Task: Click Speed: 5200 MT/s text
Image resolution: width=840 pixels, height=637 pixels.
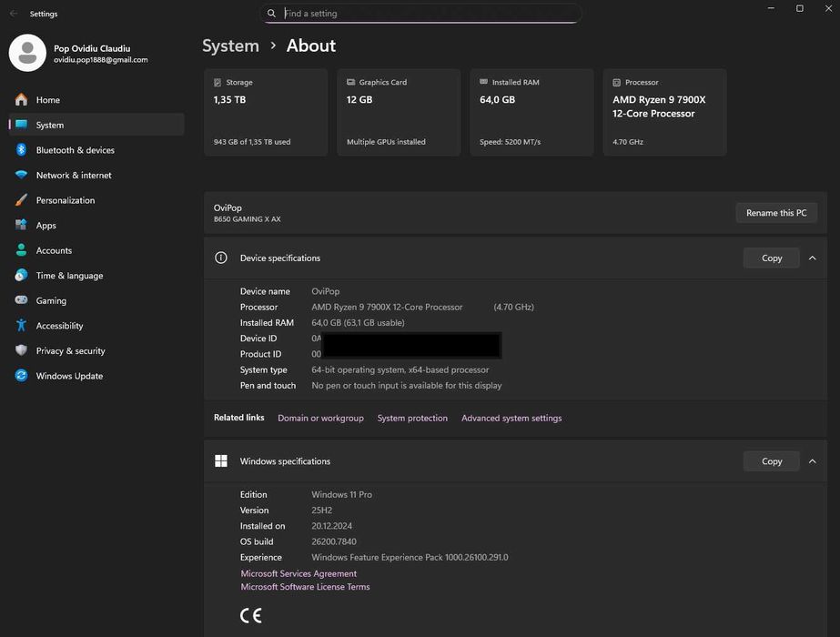Action: point(510,142)
